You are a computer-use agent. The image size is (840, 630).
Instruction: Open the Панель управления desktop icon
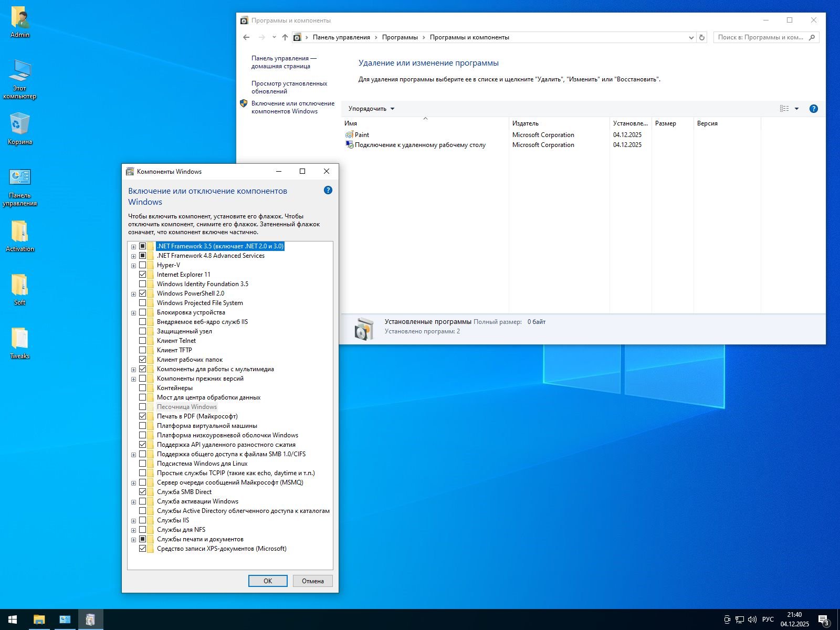coord(20,187)
